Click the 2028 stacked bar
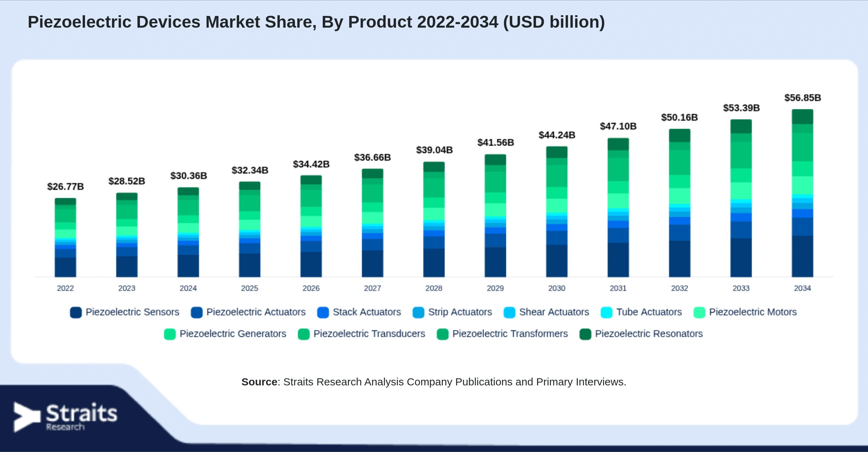The width and height of the screenshot is (868, 452). pos(434,219)
